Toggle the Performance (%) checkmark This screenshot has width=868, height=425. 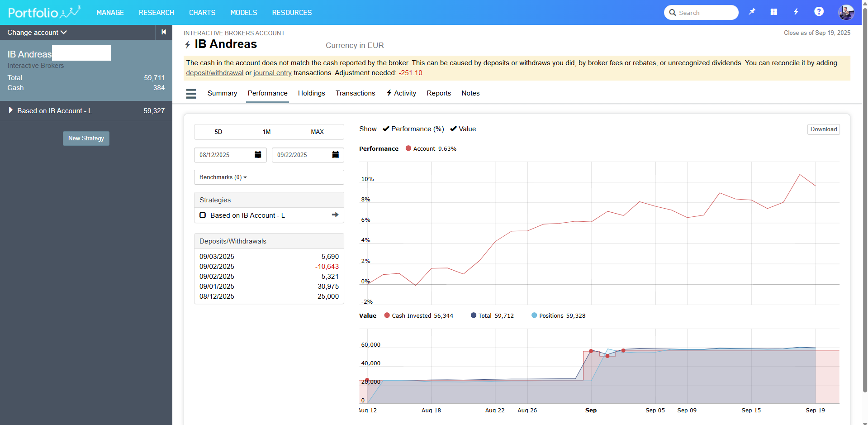[386, 129]
